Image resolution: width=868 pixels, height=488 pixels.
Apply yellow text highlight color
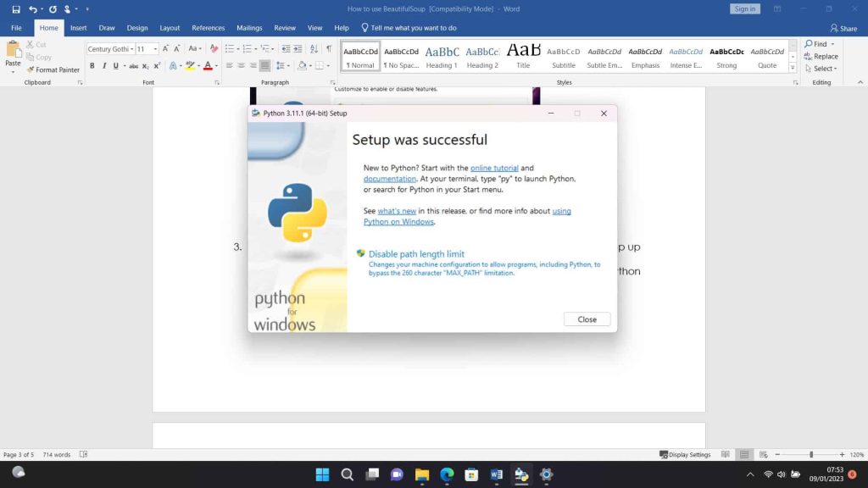190,65
